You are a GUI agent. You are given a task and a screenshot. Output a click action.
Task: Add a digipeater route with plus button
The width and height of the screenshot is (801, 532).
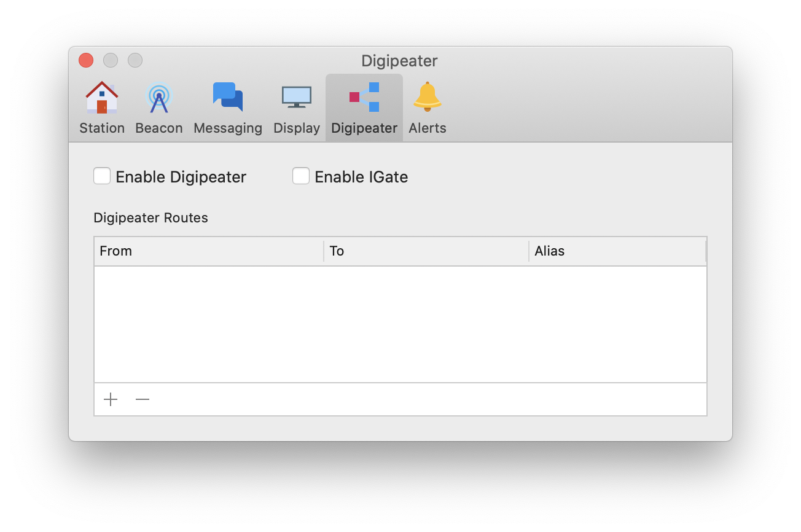[111, 400]
